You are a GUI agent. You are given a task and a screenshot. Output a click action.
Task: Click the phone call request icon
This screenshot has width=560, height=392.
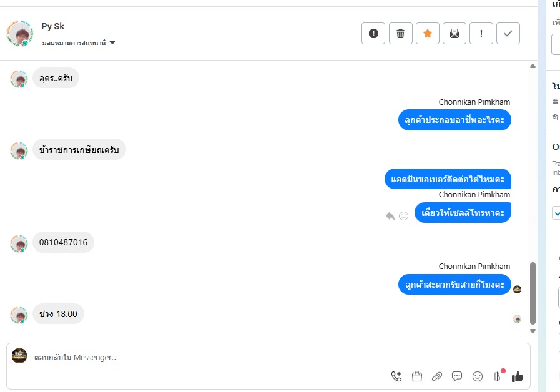[396, 376]
